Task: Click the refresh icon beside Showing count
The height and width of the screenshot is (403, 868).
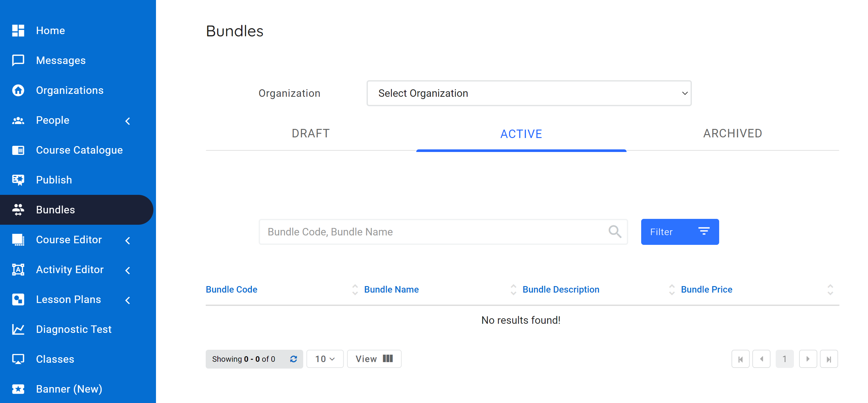Action: pos(293,359)
